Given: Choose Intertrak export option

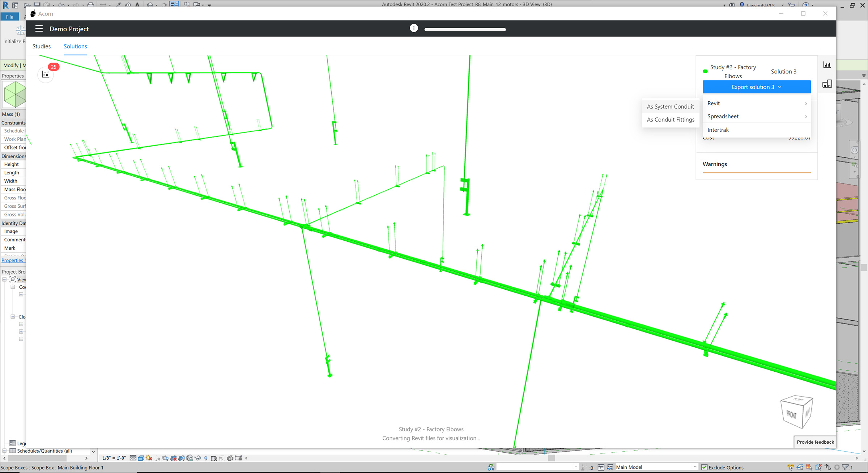Looking at the screenshot, I should pos(757,130).
